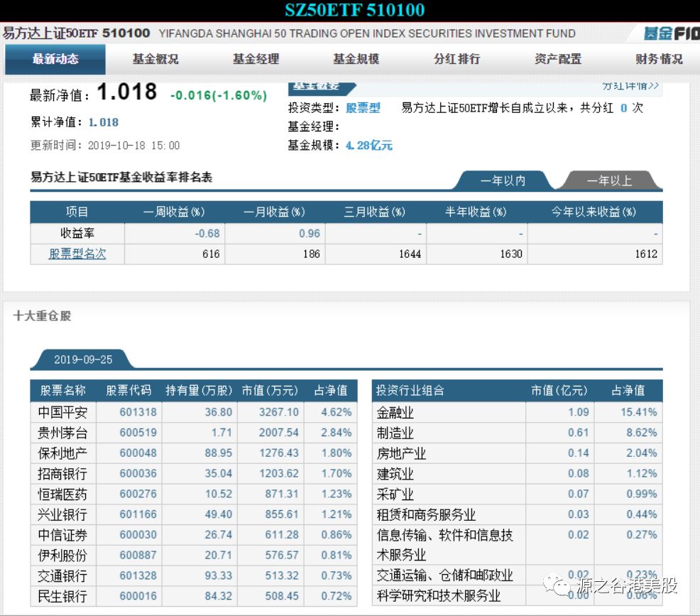Click stock code 601166

138,514
